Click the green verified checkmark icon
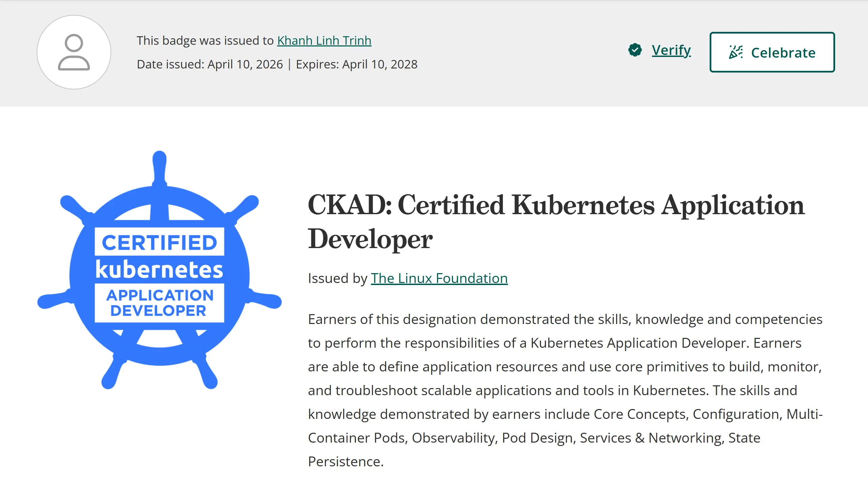This screenshot has height=488, width=868. (x=635, y=50)
